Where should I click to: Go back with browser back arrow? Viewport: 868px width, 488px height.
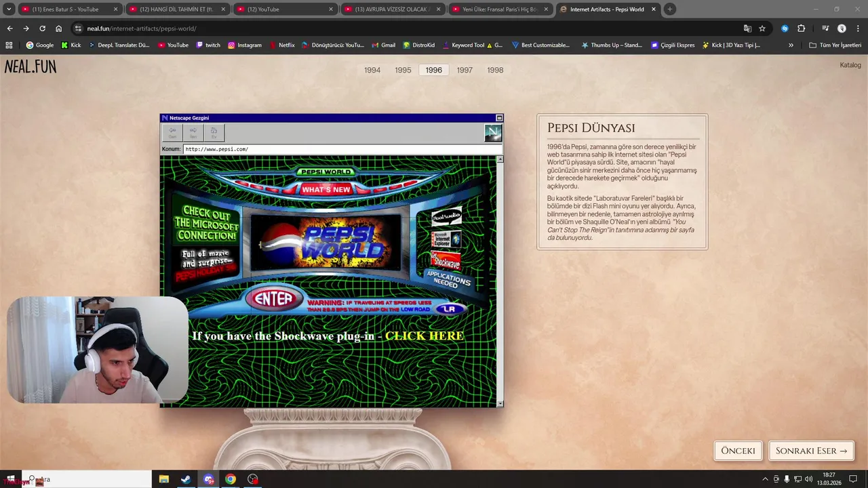point(9,28)
